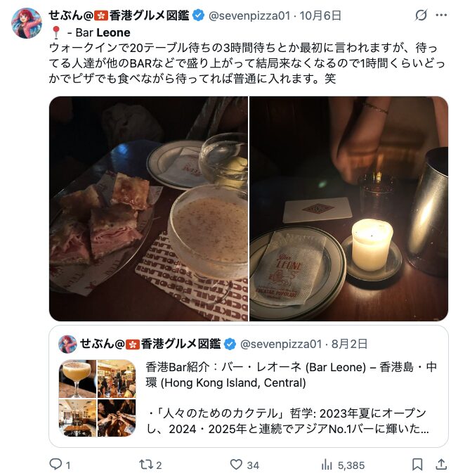Open the 8月2日 date in the quoted tweet
Viewport: 458px width, 476px height.
[349, 344]
